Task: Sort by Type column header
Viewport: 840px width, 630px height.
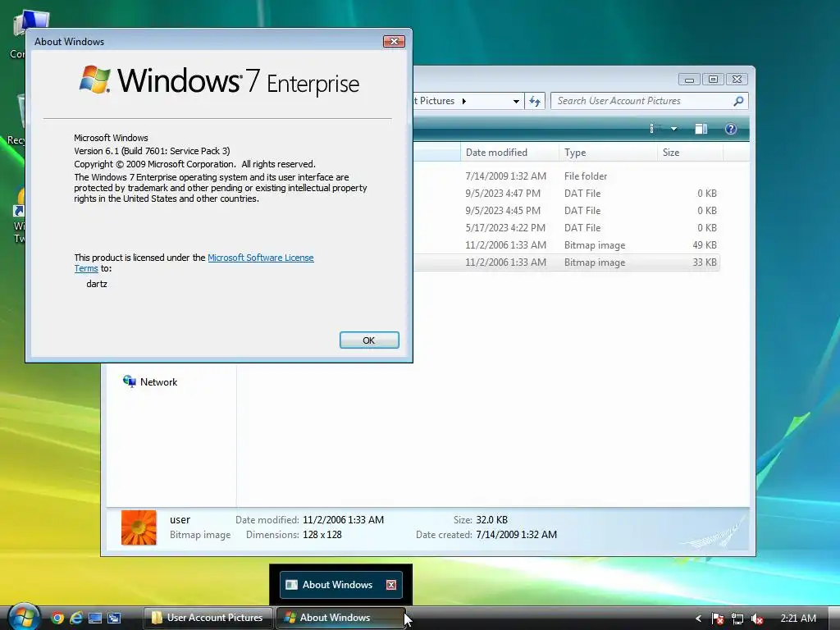Action: click(x=608, y=152)
